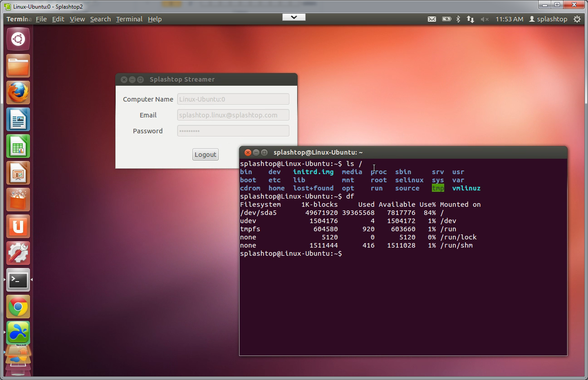
Task: Open System Settings wrench-gear icon
Action: (x=18, y=253)
